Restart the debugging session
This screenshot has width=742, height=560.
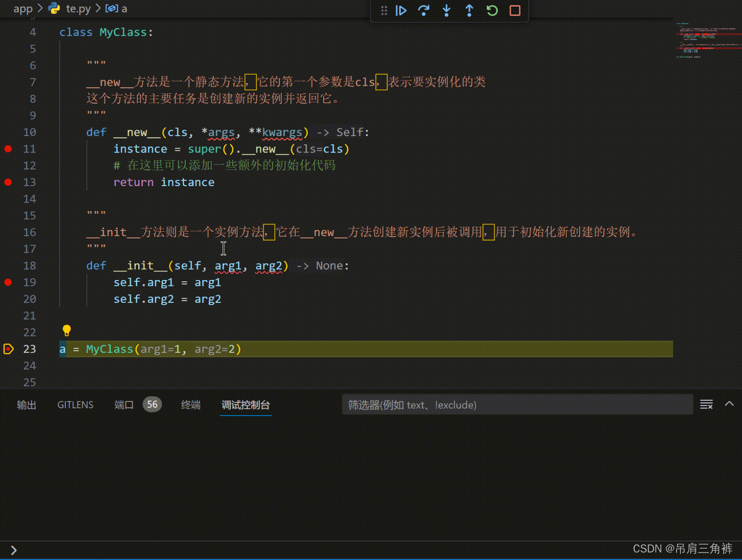pos(492,10)
